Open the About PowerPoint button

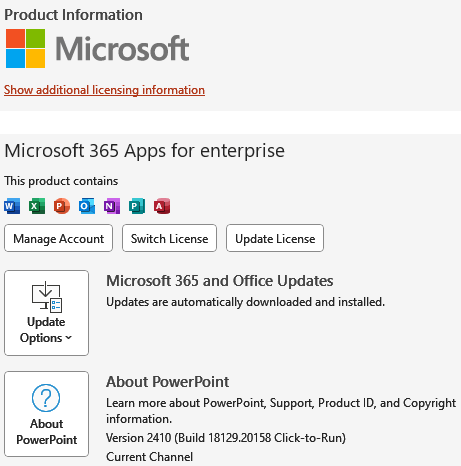46,414
